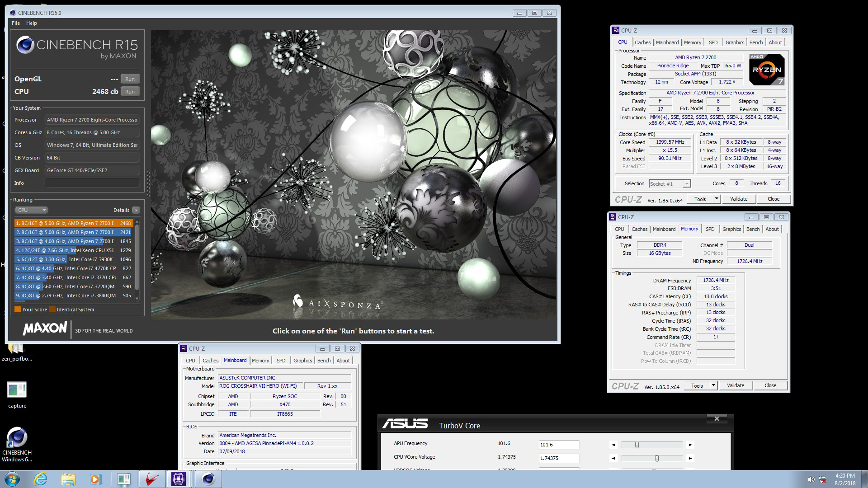The image size is (868, 488).
Task: Select the Core i7-3770 ranking row
Action: (x=73, y=277)
